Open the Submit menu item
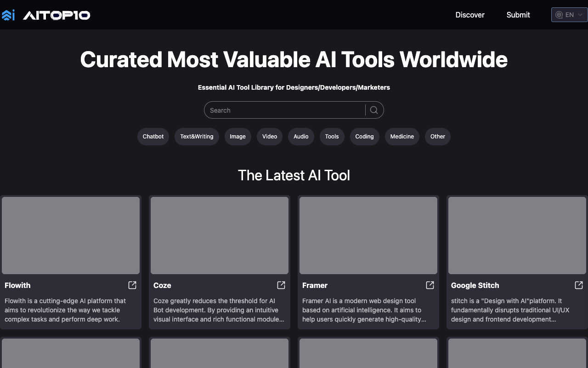The height and width of the screenshot is (368, 588). pyautogui.click(x=518, y=15)
